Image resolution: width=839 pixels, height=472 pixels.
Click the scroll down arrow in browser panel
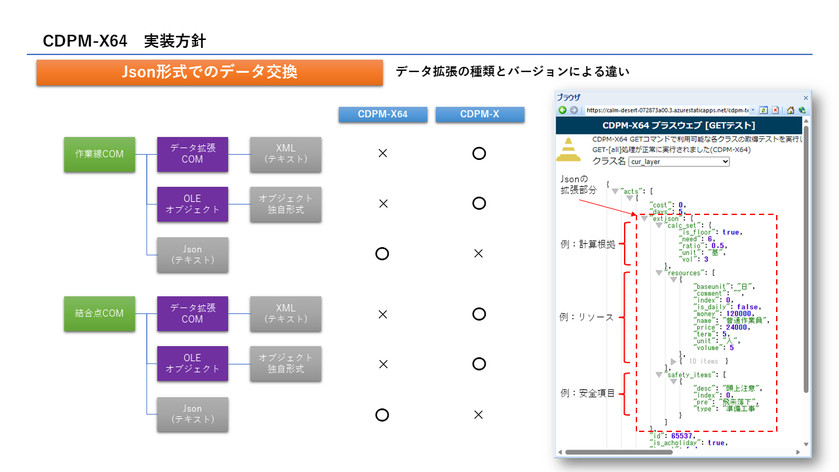(806, 444)
